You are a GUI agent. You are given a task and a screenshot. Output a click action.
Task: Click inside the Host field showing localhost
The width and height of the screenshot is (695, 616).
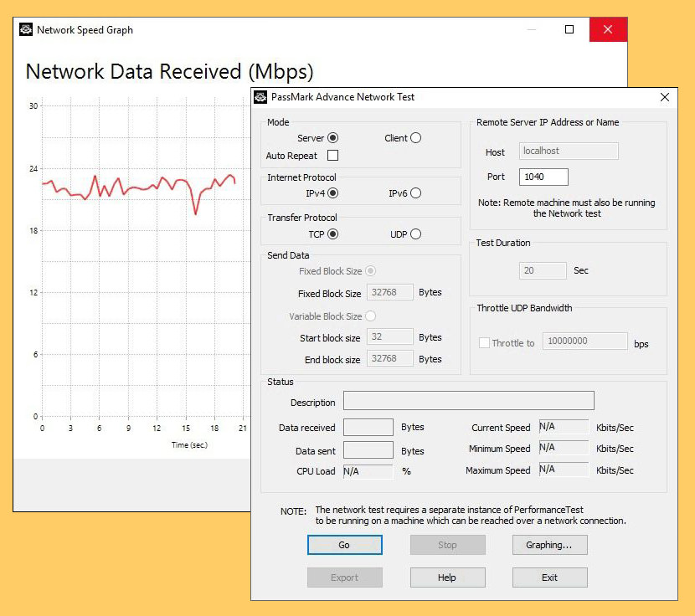[568, 151]
